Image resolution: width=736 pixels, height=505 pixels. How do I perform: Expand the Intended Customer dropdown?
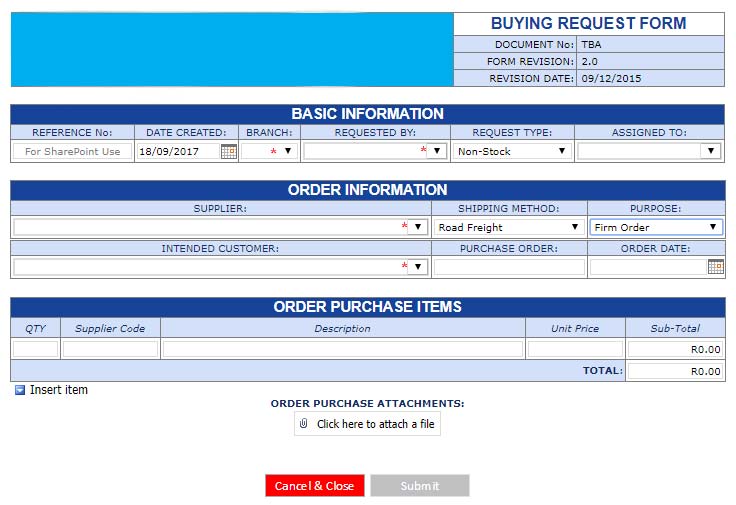pos(418,267)
